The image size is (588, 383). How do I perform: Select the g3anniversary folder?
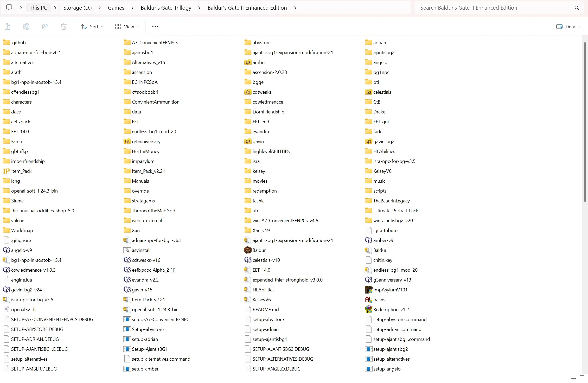[x=142, y=142]
